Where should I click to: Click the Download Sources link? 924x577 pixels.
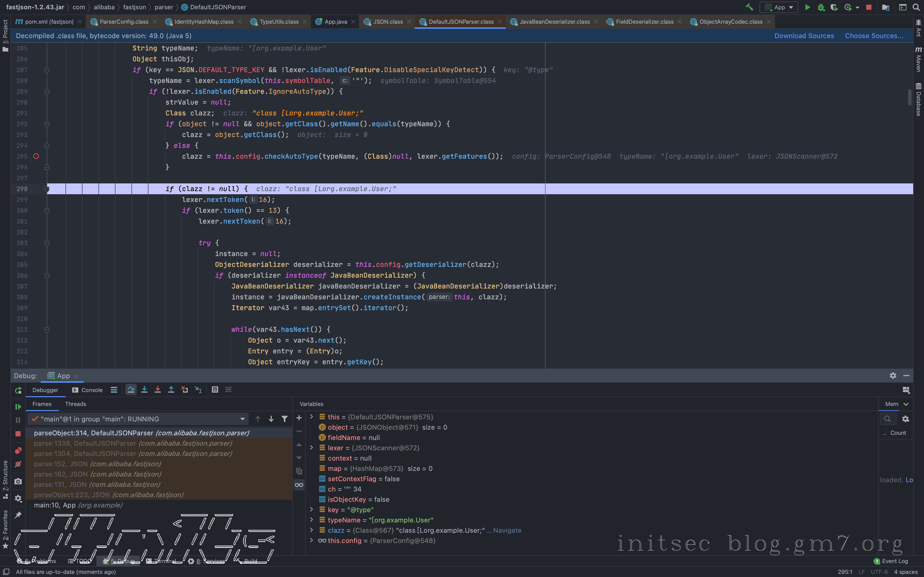click(804, 36)
